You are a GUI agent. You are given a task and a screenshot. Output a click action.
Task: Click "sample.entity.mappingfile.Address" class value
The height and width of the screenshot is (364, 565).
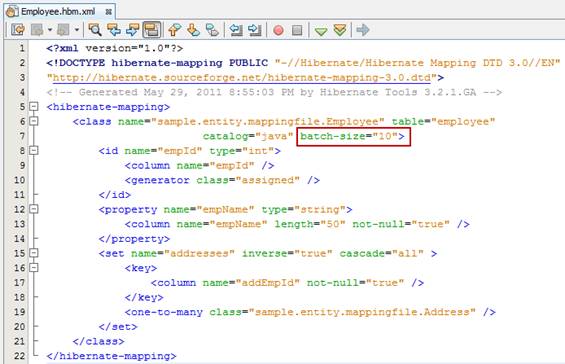click(362, 312)
